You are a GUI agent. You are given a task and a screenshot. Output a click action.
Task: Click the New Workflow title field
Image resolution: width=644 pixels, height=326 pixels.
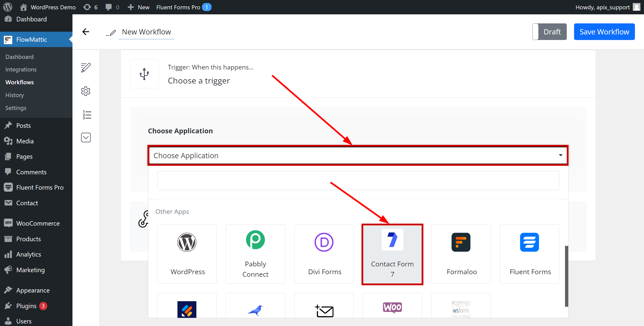coord(146,32)
